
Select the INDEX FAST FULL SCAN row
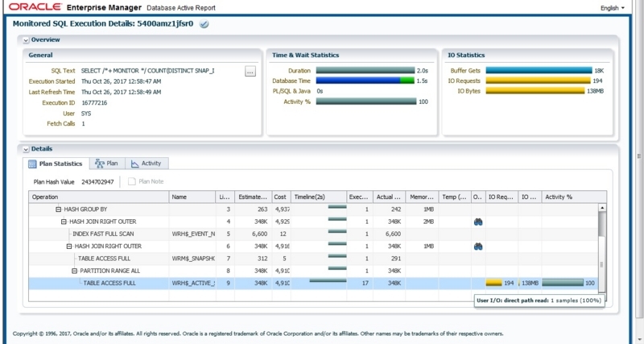(x=313, y=234)
